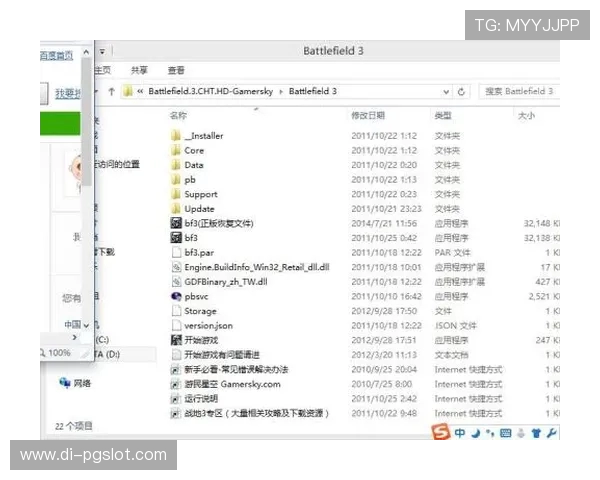Select the pb folder icon
Image resolution: width=600 pixels, height=480 pixels.
coord(176,179)
